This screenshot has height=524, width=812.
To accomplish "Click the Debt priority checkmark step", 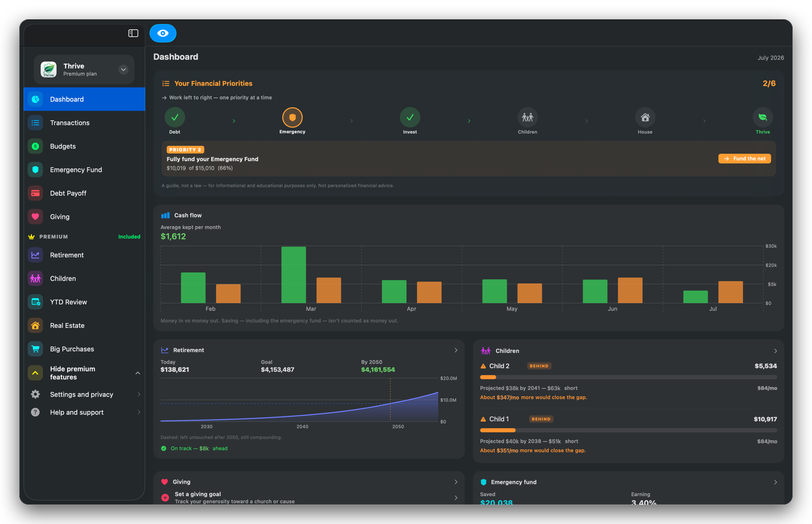I will [174, 117].
